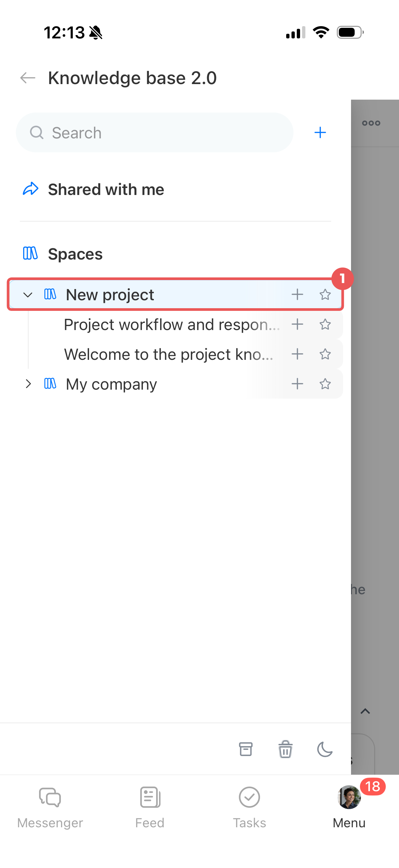The image size is (399, 868).
Task: Open the three-dots more options menu
Action: [371, 123]
